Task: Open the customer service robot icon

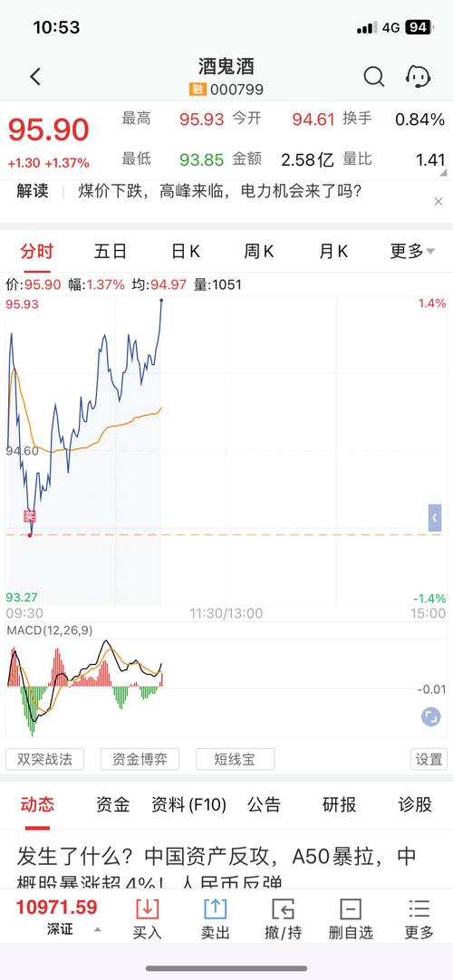Action: coord(418,77)
